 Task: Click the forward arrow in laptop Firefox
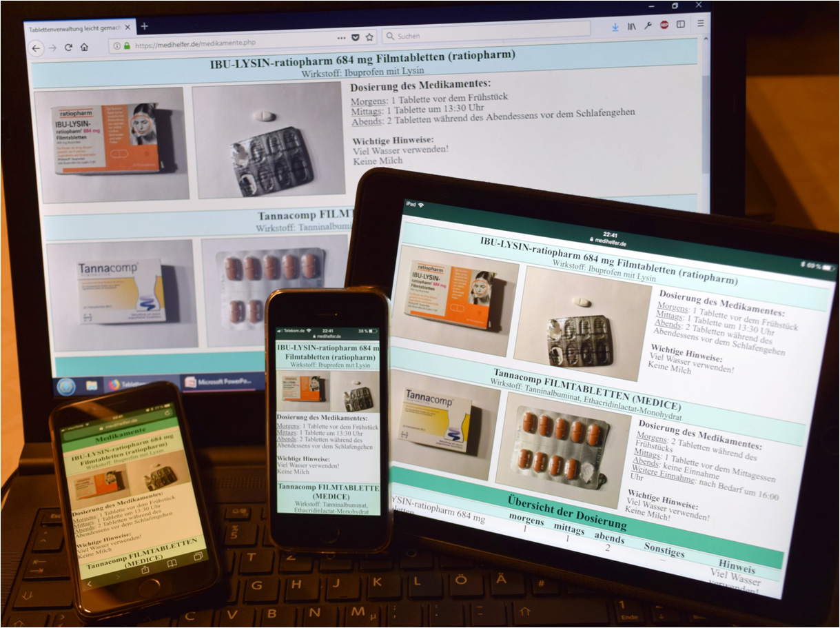52,48
